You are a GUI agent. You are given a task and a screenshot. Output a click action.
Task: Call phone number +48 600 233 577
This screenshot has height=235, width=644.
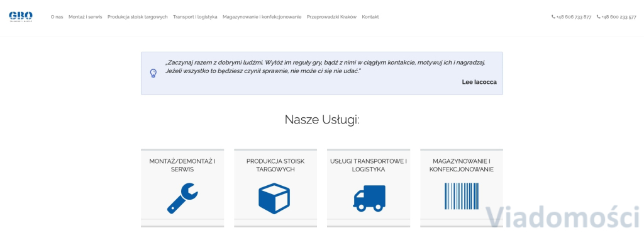point(619,17)
